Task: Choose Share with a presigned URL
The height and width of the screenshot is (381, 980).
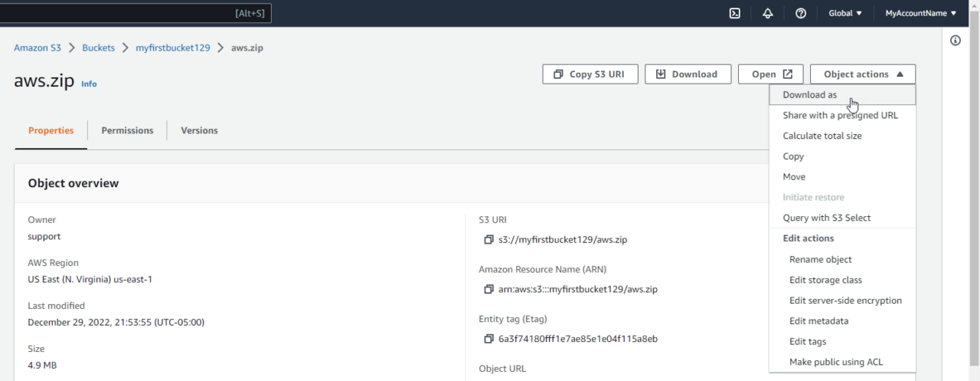Action: [x=840, y=115]
